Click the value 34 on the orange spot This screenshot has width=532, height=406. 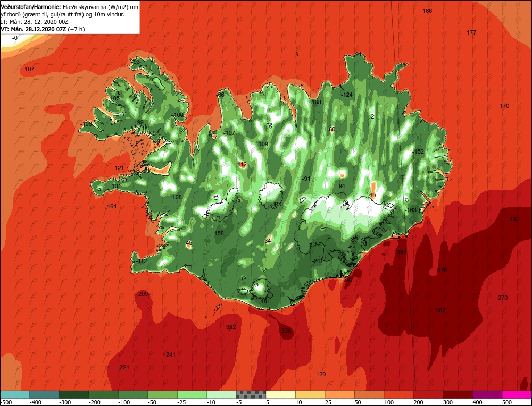pyautogui.click(x=268, y=241)
